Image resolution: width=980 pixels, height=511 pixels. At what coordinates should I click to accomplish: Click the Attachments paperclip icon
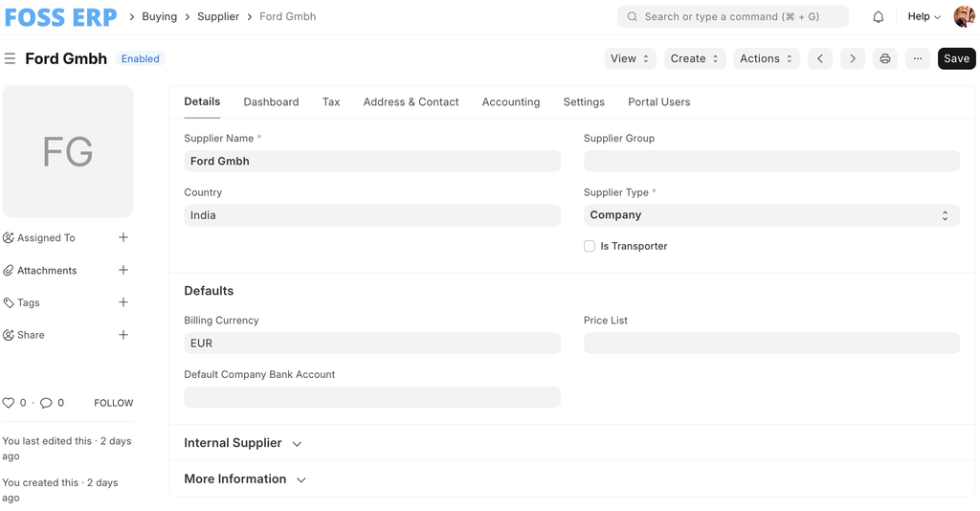[x=8, y=271]
